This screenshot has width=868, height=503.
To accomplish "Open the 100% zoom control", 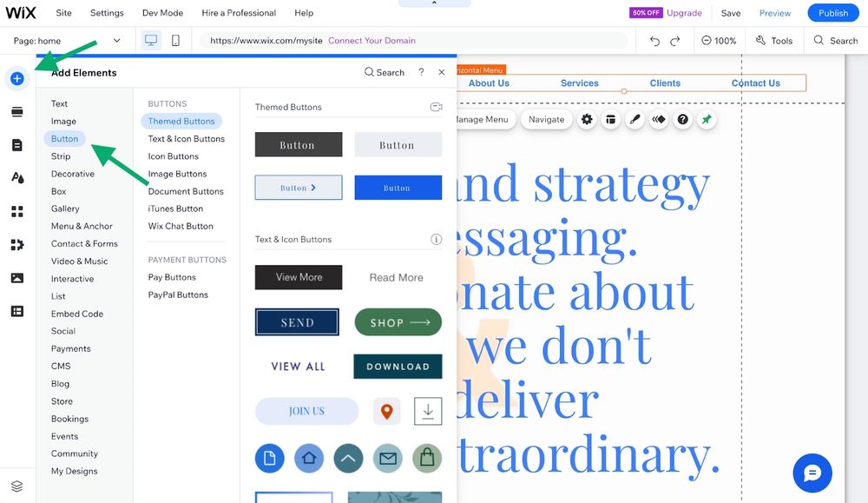I will pos(719,41).
